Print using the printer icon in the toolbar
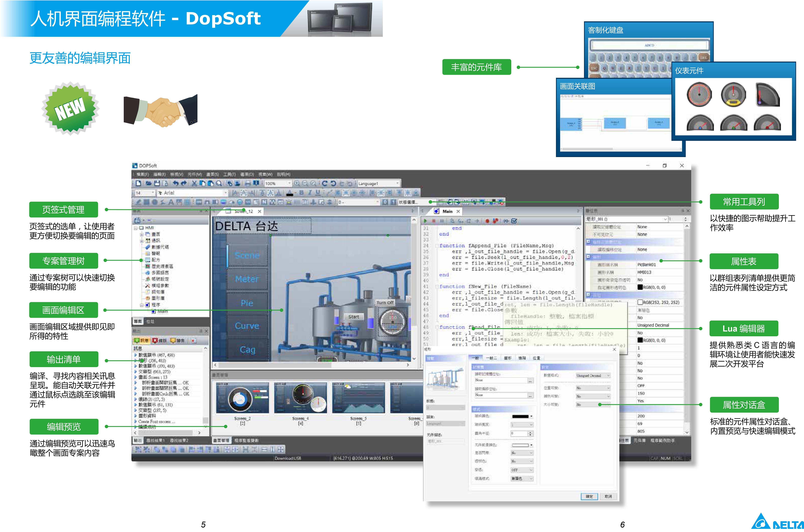 (x=248, y=183)
